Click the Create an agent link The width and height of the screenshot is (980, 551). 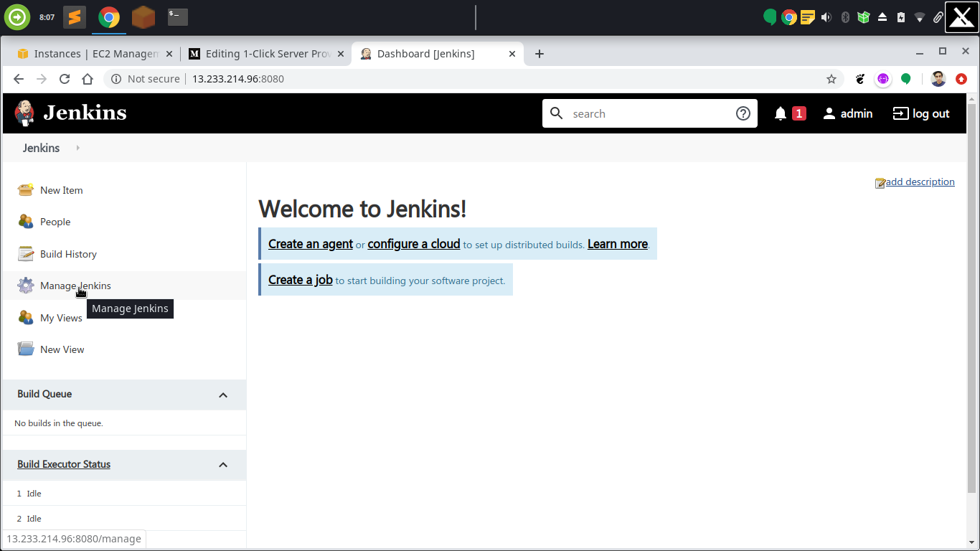click(x=310, y=244)
